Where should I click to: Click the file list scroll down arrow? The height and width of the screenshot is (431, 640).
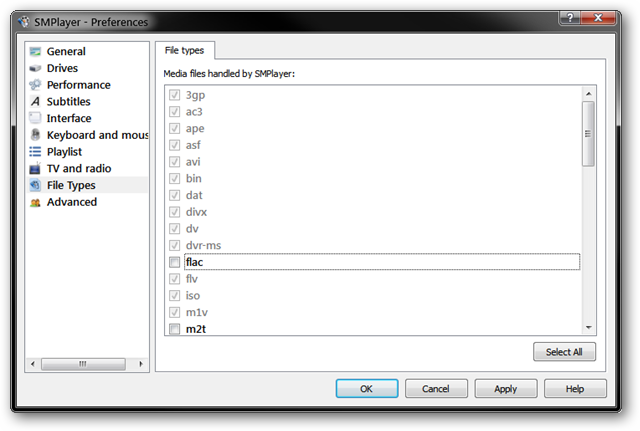[589, 327]
